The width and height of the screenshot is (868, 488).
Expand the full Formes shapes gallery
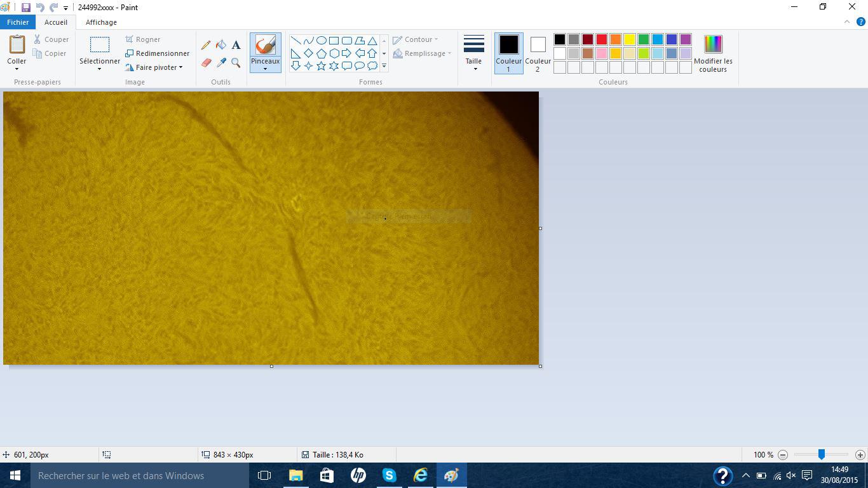coord(384,65)
